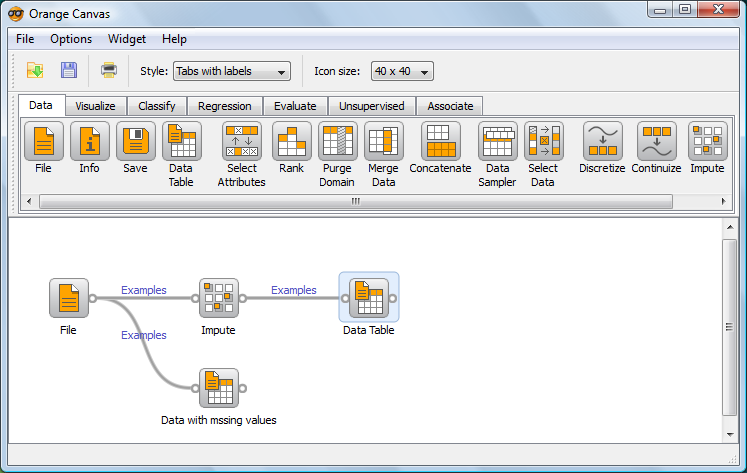Viewport: 747px width, 473px height.
Task: Select the Save widget icon in palette
Action: [x=136, y=141]
